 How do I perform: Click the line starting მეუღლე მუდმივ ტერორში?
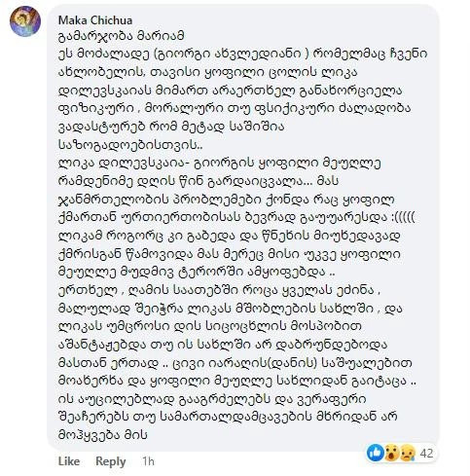tap(197, 272)
